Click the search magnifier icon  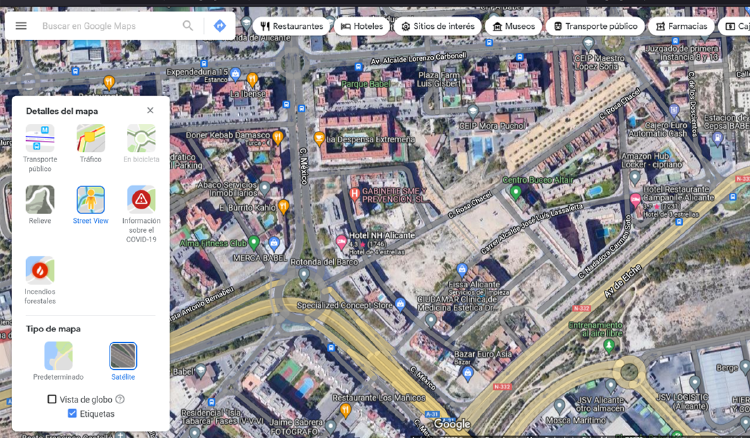point(188,26)
